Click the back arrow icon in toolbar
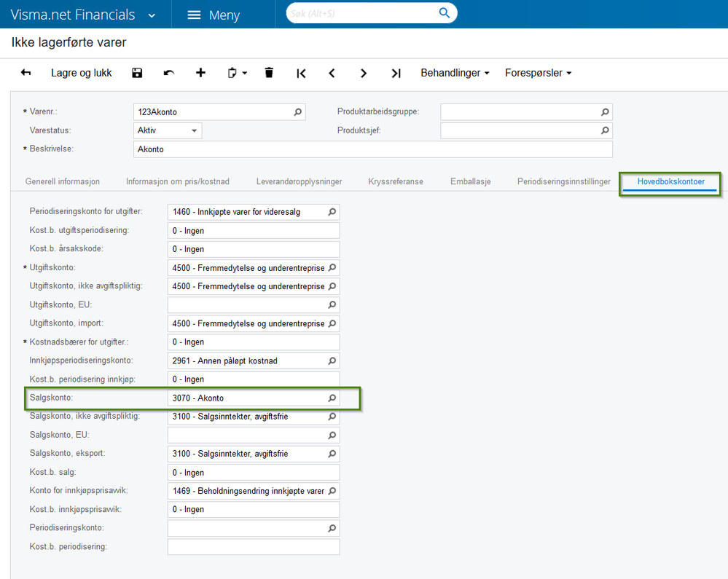This screenshot has height=579, width=728. tap(26, 73)
